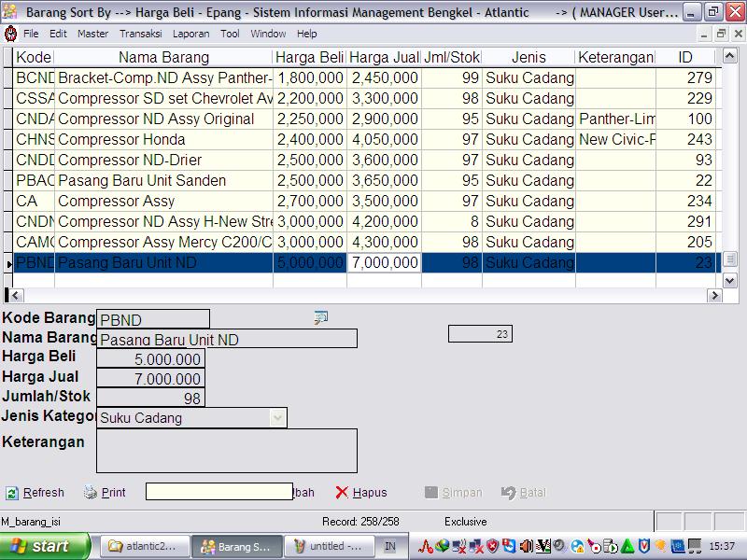Viewport: 747px width, 560px height.
Task: Click in the Keterangan text area
Action: [226, 451]
